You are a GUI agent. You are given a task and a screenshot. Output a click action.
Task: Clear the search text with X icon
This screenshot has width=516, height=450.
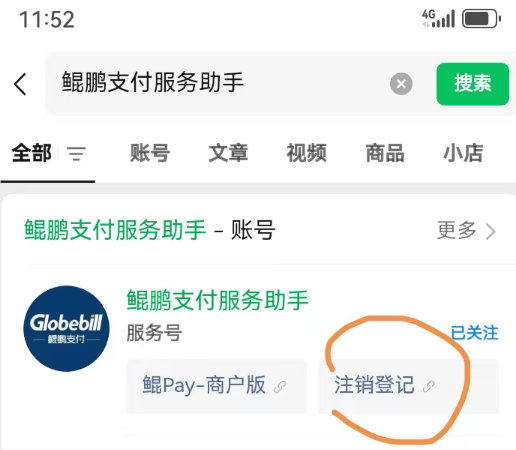click(401, 84)
